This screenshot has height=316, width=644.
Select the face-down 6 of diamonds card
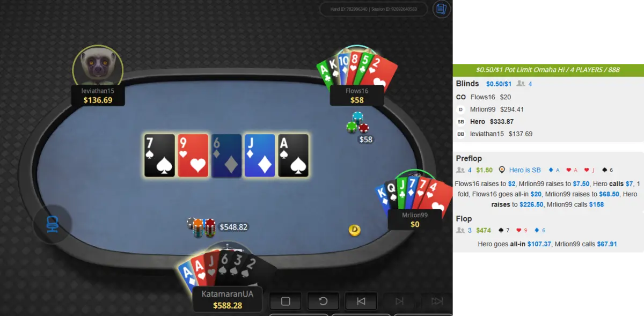[226, 156]
